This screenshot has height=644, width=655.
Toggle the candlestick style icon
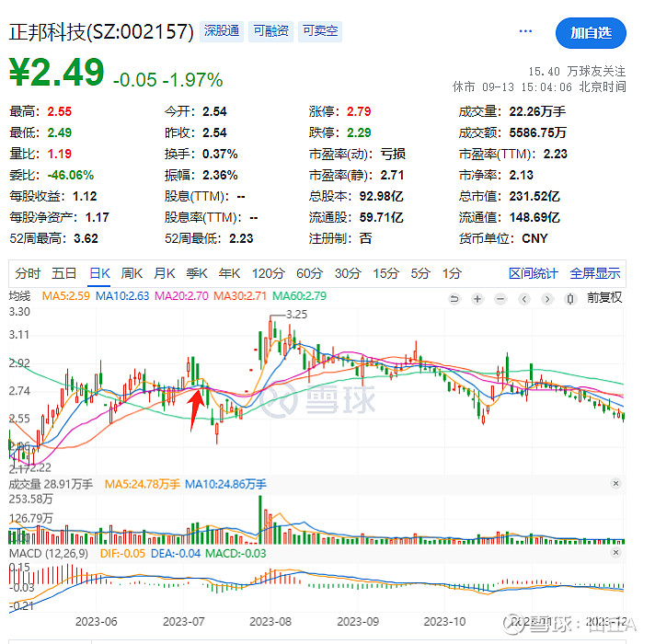pos(570,299)
